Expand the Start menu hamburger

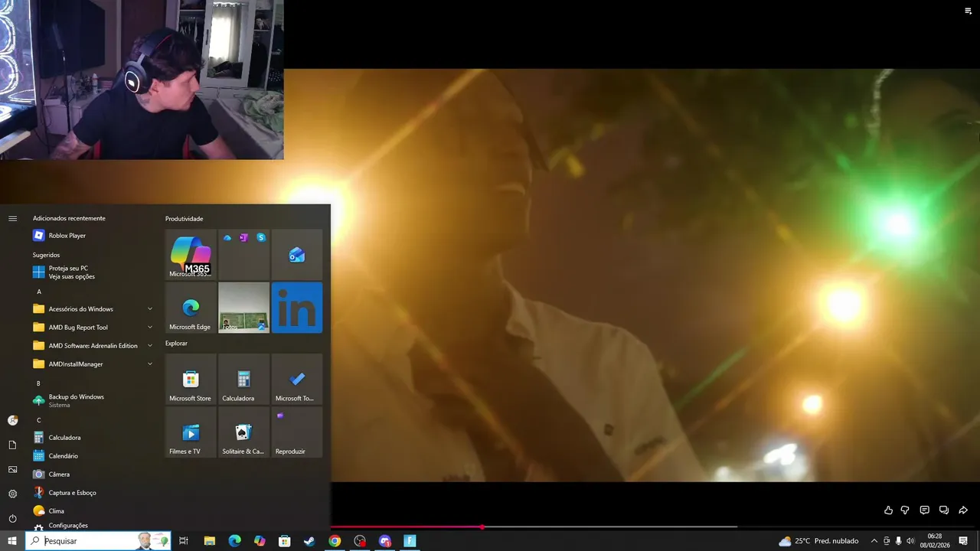coord(12,219)
